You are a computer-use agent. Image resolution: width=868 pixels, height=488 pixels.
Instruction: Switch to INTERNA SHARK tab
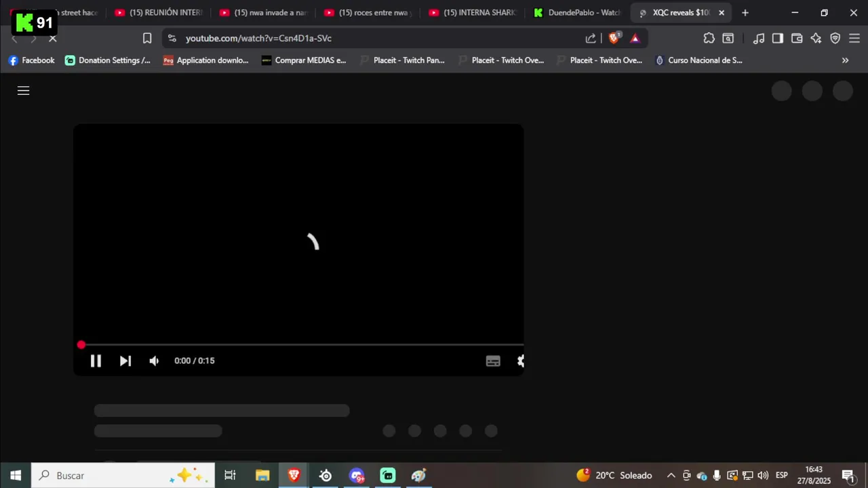tap(473, 13)
